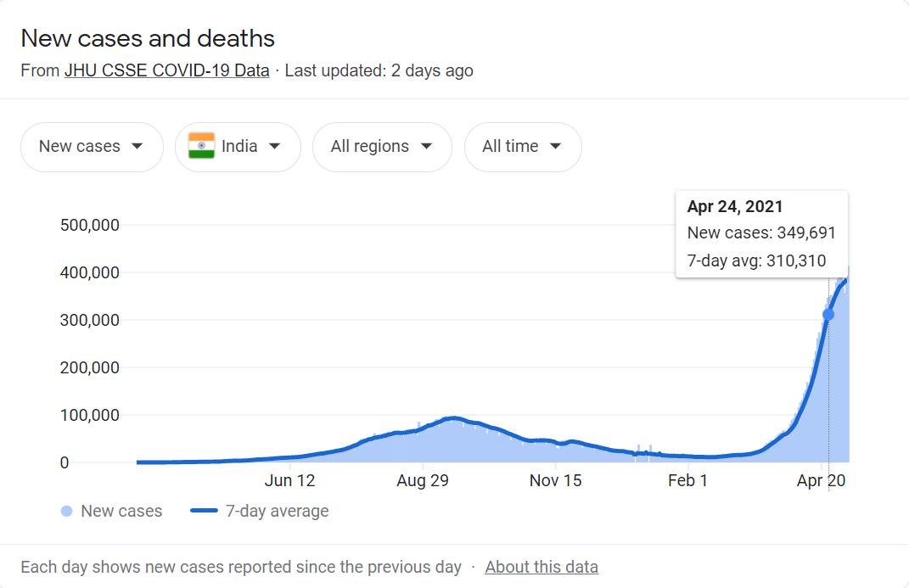The height and width of the screenshot is (588, 909).
Task: Click the New cases legend label
Action: click(121, 512)
